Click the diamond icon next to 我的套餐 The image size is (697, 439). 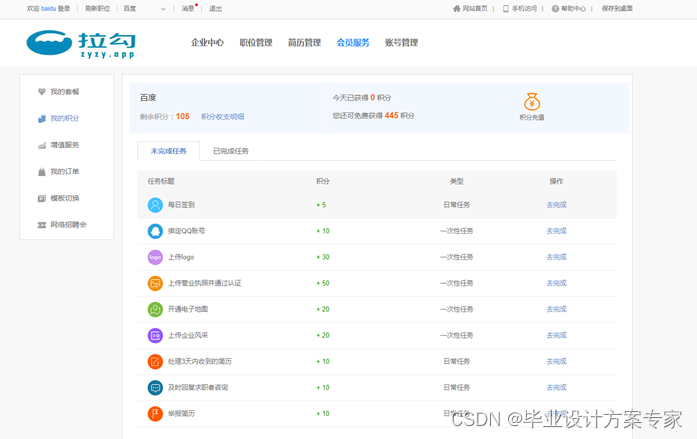point(42,92)
